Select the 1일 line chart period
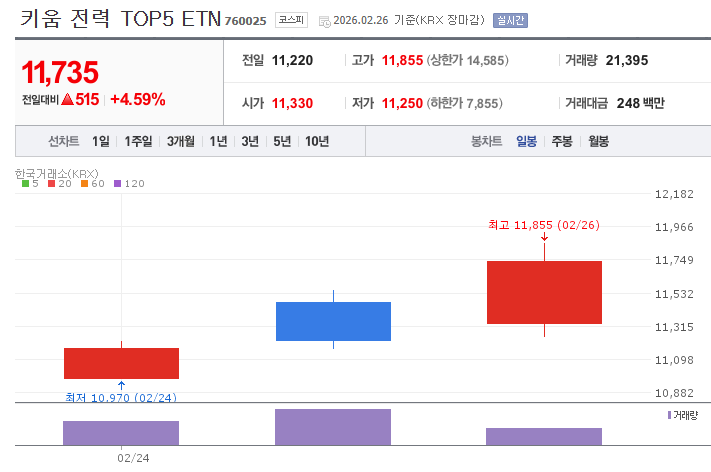This screenshot has width=711, height=472. 101,141
